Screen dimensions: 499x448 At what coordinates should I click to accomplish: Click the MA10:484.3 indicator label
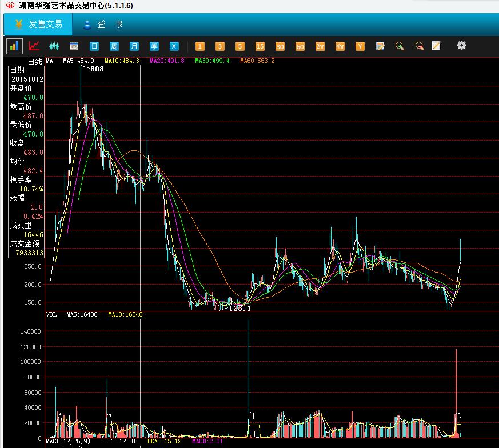tap(122, 61)
